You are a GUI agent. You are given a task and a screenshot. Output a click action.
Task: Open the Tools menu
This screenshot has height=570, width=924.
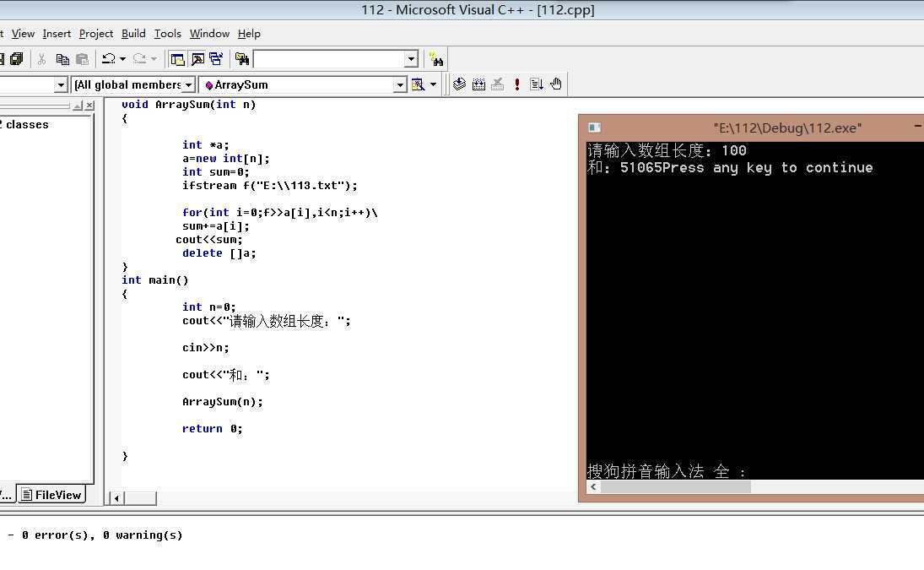pos(167,34)
